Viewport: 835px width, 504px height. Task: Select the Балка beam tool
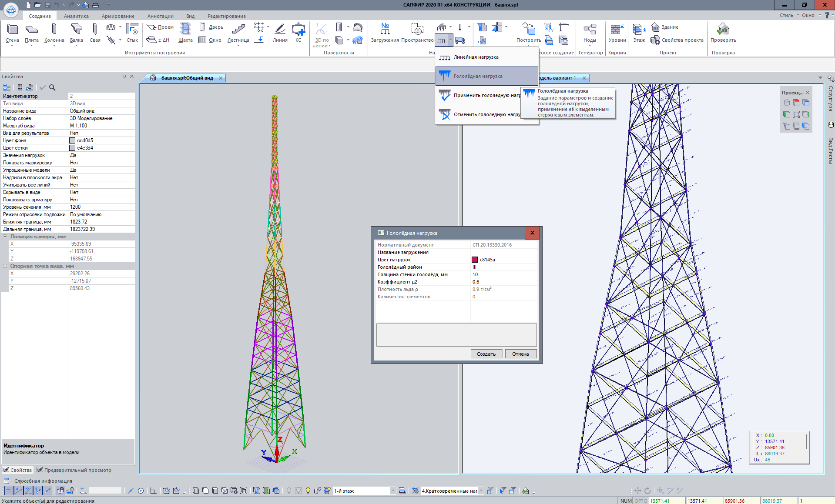point(77,33)
